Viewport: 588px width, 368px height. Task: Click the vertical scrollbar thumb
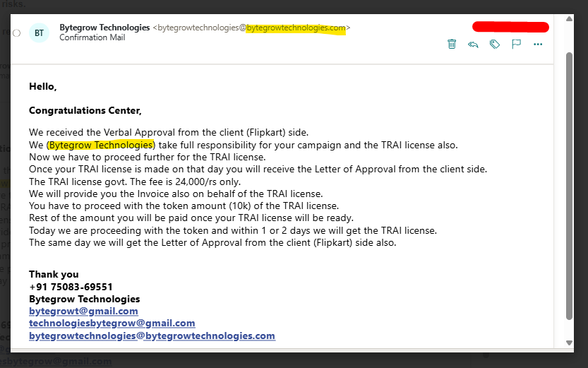click(x=569, y=186)
